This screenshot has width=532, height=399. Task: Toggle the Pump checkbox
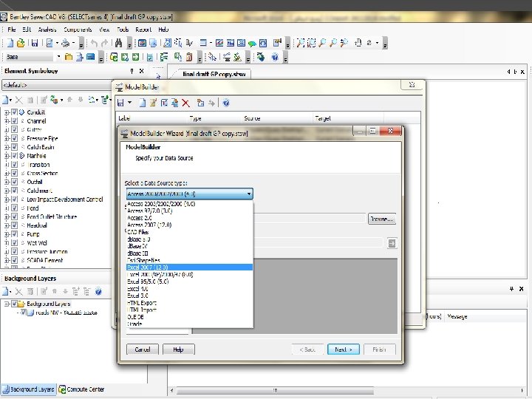(x=14, y=234)
